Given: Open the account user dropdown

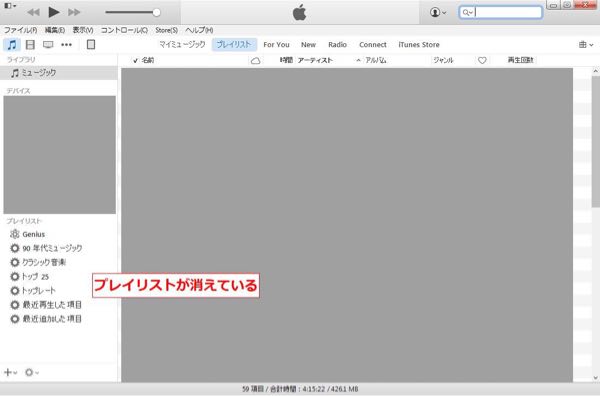Looking at the screenshot, I should click(x=438, y=12).
